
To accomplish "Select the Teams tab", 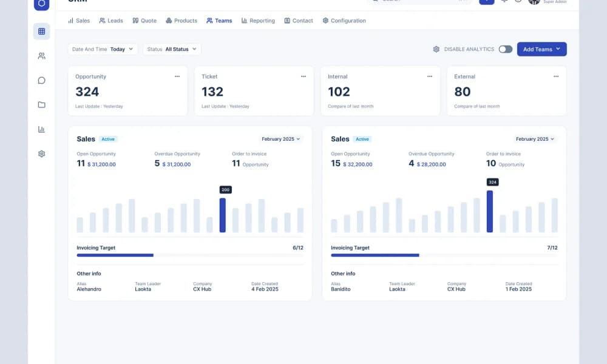I will 219,21.
